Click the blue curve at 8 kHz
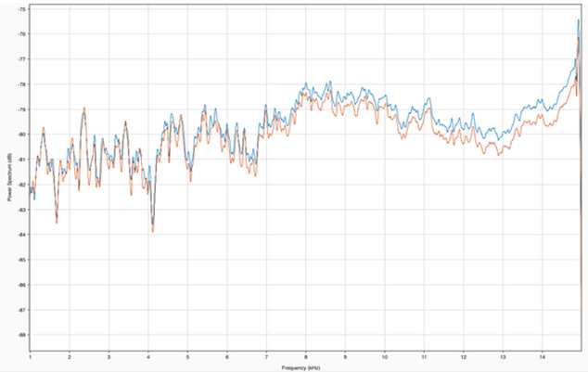The image size is (588, 372). 305,84
